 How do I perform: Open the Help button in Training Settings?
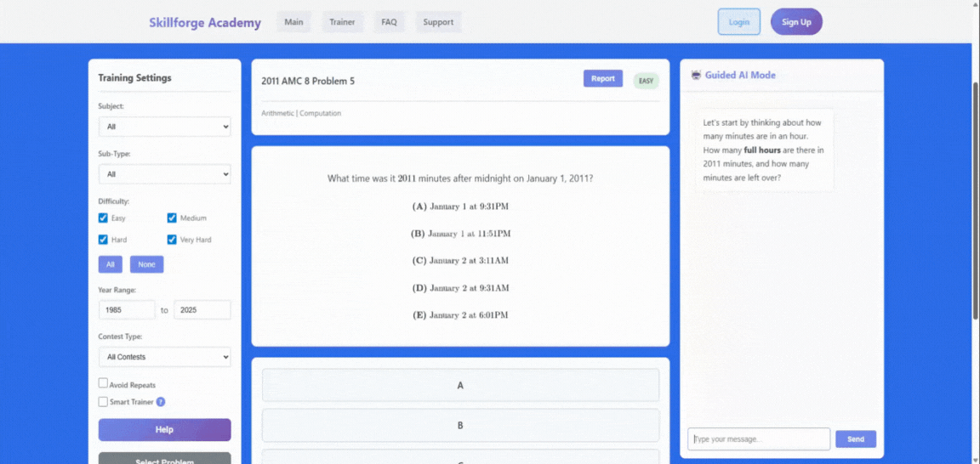(x=164, y=430)
